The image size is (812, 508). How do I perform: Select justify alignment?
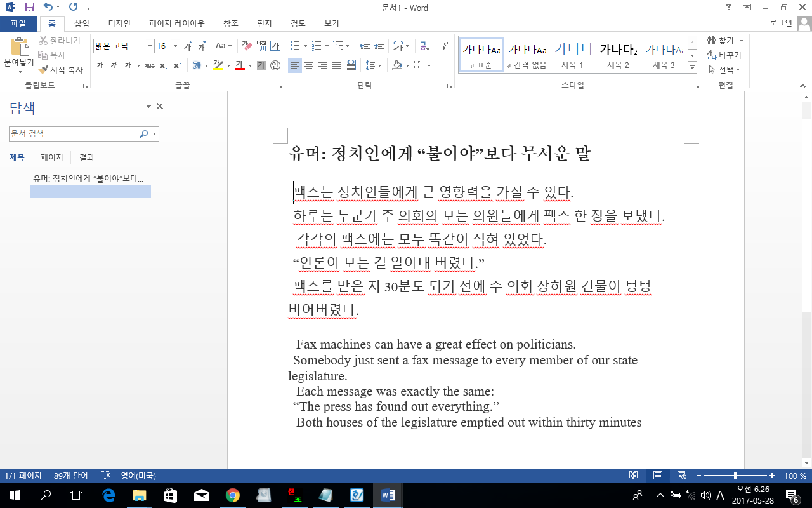(337, 65)
